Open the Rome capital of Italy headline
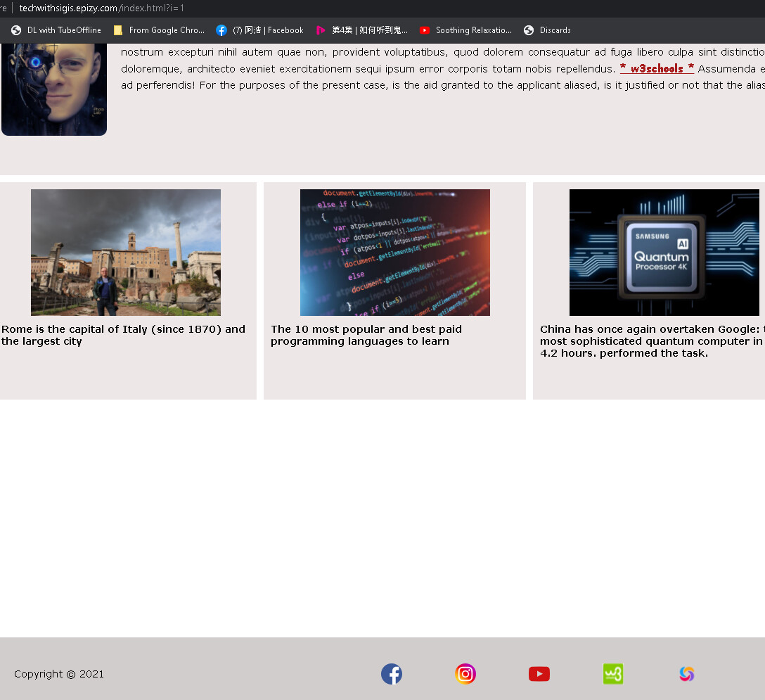The height and width of the screenshot is (700, 765). 123,335
